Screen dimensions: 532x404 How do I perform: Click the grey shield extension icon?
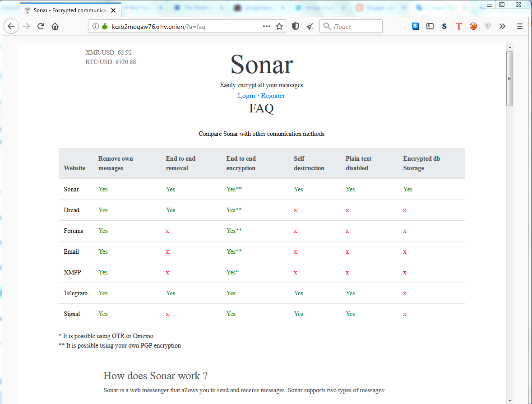487,26
